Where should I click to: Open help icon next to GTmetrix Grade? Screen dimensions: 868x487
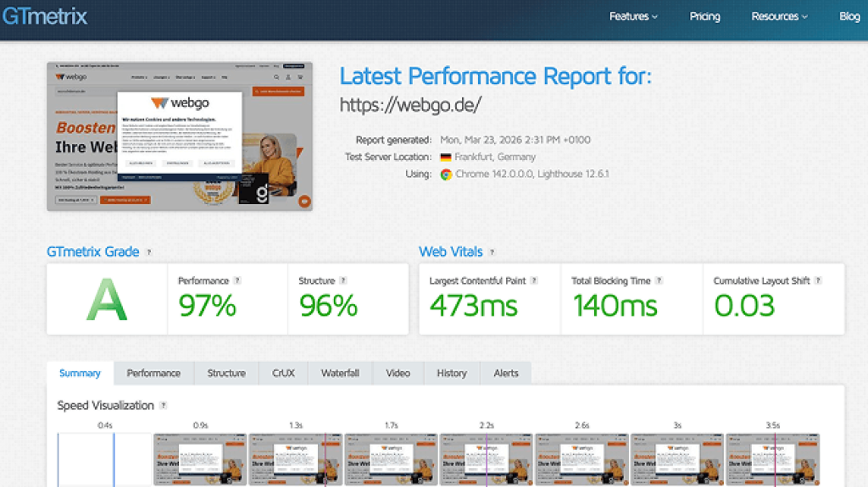click(x=148, y=252)
